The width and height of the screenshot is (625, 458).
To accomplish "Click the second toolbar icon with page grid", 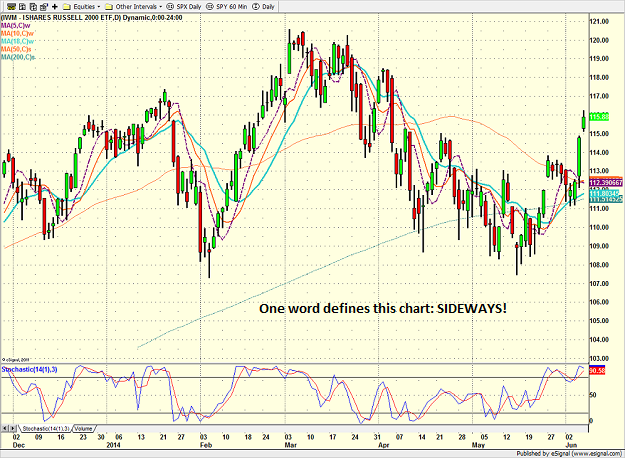I will 22,6.
